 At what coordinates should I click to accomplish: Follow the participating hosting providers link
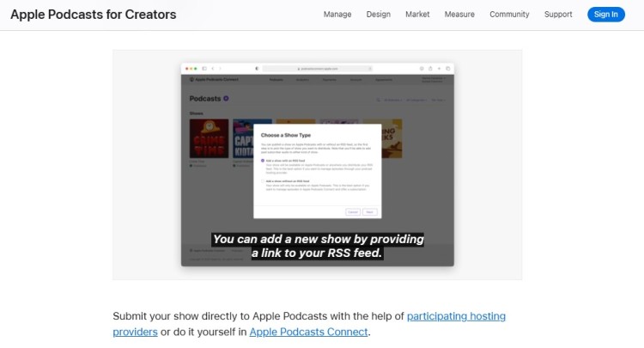coord(309,324)
